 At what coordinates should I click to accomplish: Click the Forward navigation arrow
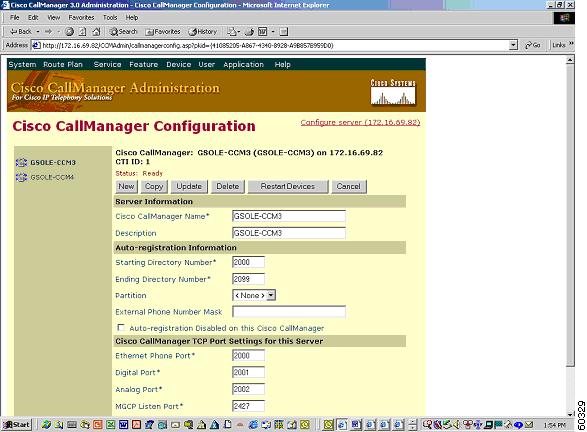[x=48, y=32]
